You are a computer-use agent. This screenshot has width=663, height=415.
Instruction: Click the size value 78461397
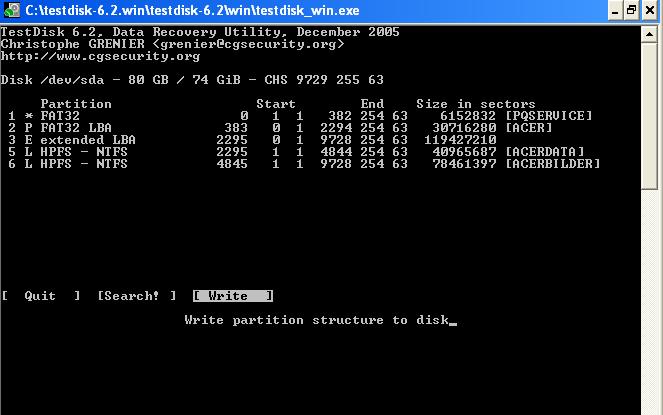coord(464,164)
